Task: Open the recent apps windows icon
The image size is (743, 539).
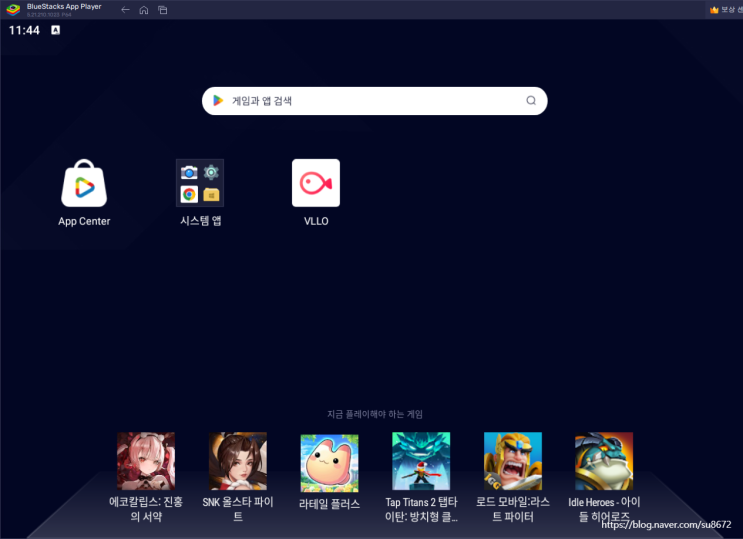Action: click(163, 10)
